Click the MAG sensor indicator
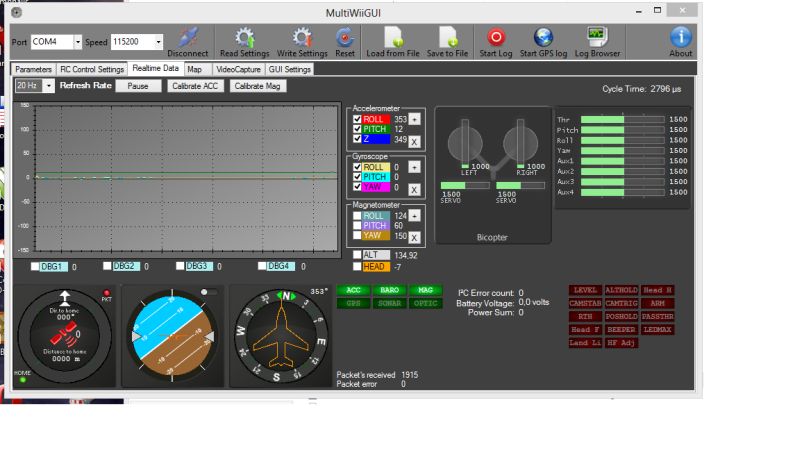 (426, 290)
